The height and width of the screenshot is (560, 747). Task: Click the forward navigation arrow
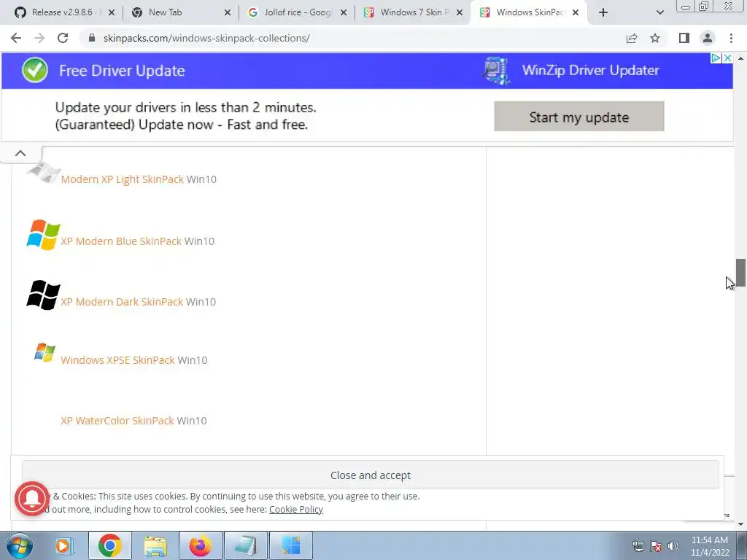tap(39, 38)
